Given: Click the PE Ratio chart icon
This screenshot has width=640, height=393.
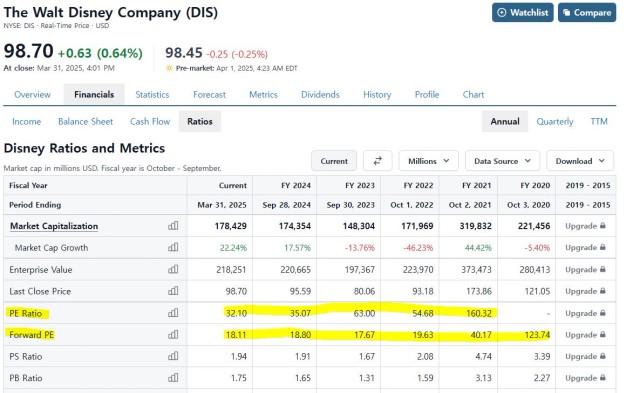Looking at the screenshot, I should [173, 313].
